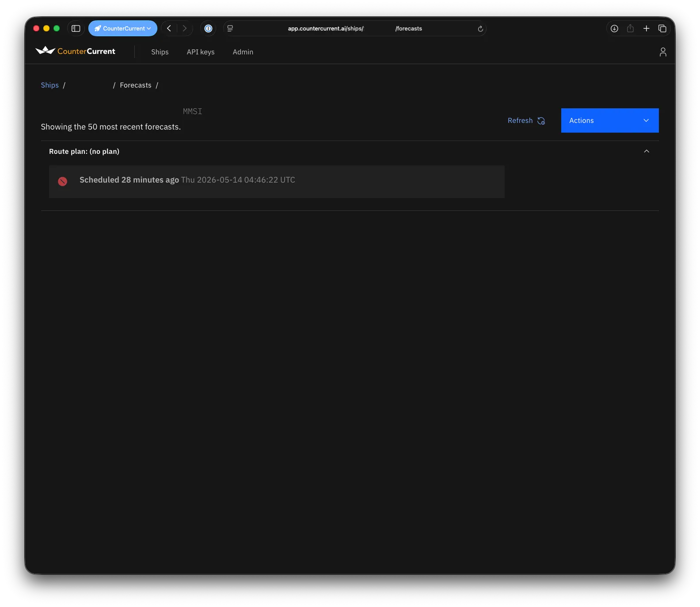700x607 pixels.
Task: Follow the Ships breadcrumb link
Action: 49,85
